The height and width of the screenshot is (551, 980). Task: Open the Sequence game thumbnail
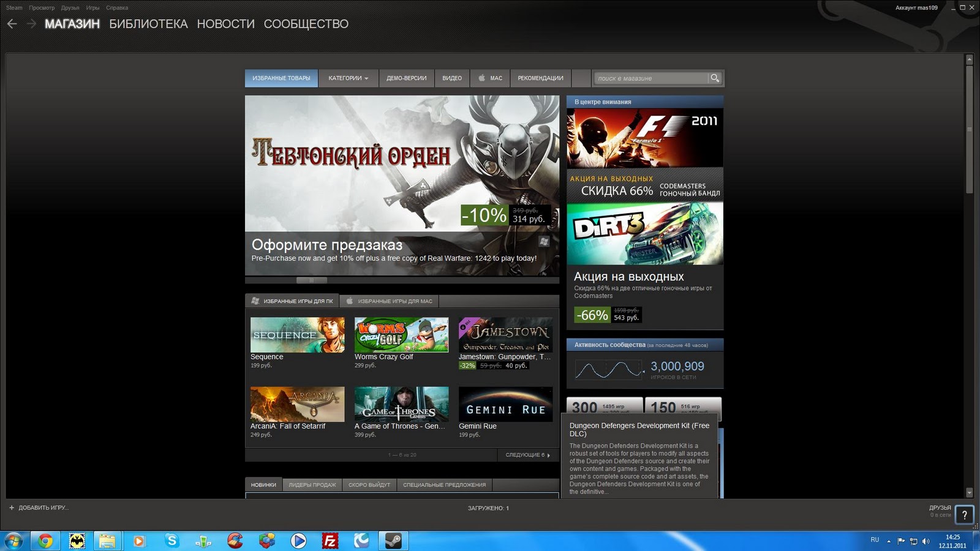pos(298,335)
